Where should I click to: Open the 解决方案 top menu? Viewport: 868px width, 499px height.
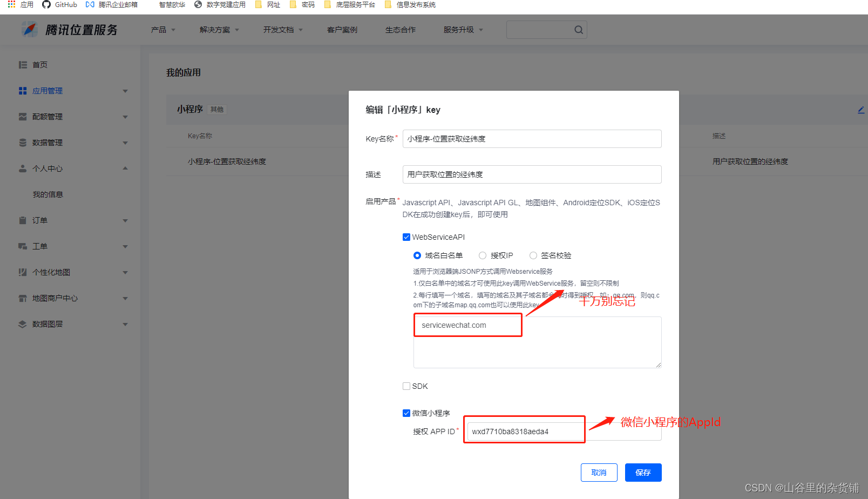[219, 30]
